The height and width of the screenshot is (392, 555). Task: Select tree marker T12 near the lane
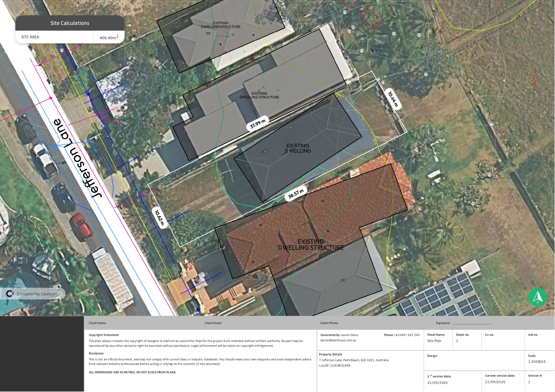[x=62, y=50]
